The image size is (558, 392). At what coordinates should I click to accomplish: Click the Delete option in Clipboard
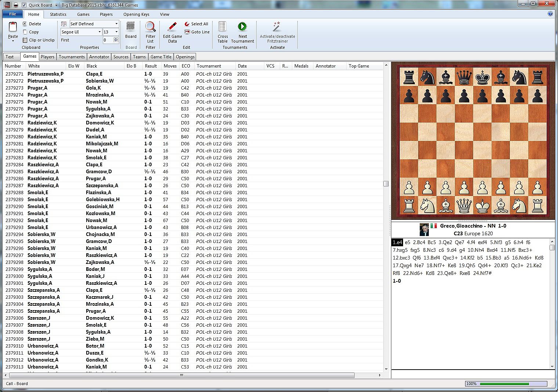(32, 24)
